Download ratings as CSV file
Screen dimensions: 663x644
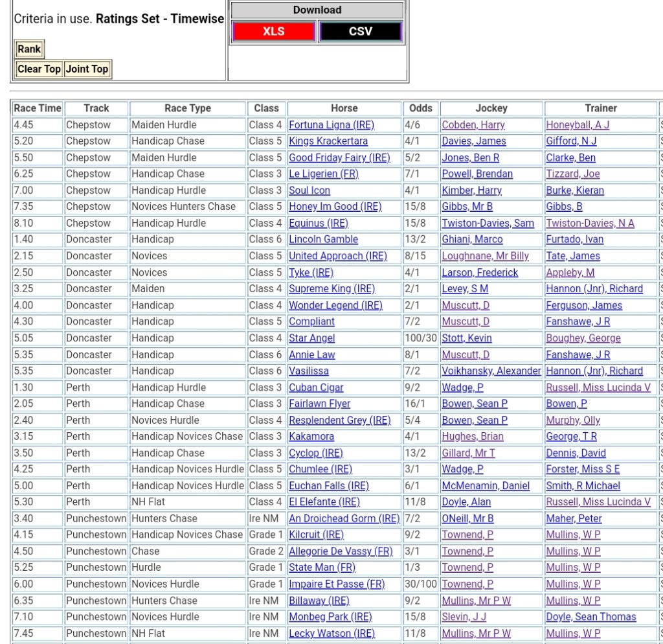360,31
